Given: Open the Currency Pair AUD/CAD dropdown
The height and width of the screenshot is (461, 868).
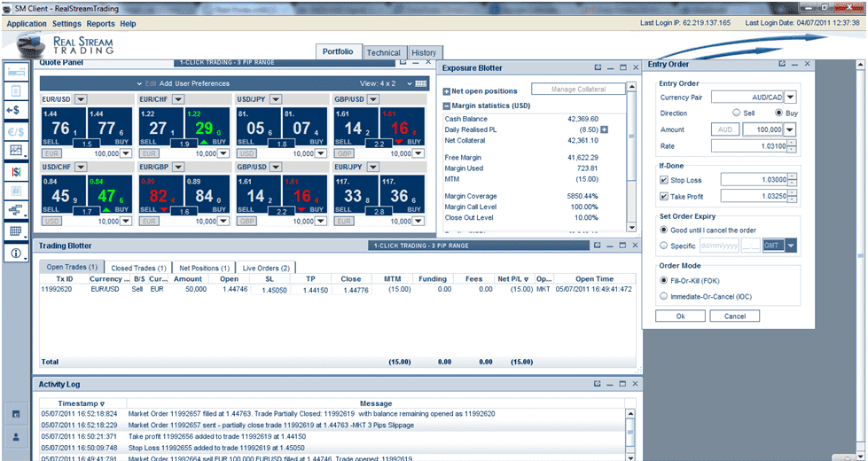Looking at the screenshot, I should (x=790, y=98).
